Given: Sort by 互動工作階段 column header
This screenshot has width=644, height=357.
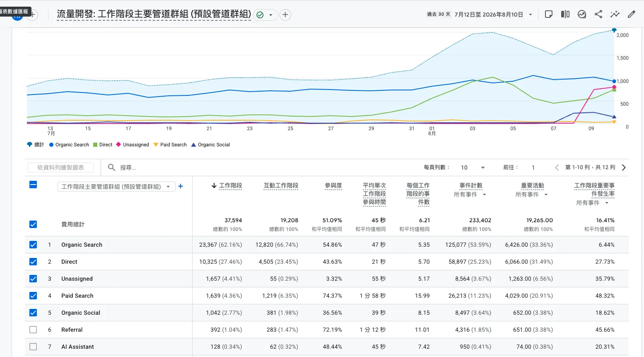Looking at the screenshot, I should pos(281,186).
